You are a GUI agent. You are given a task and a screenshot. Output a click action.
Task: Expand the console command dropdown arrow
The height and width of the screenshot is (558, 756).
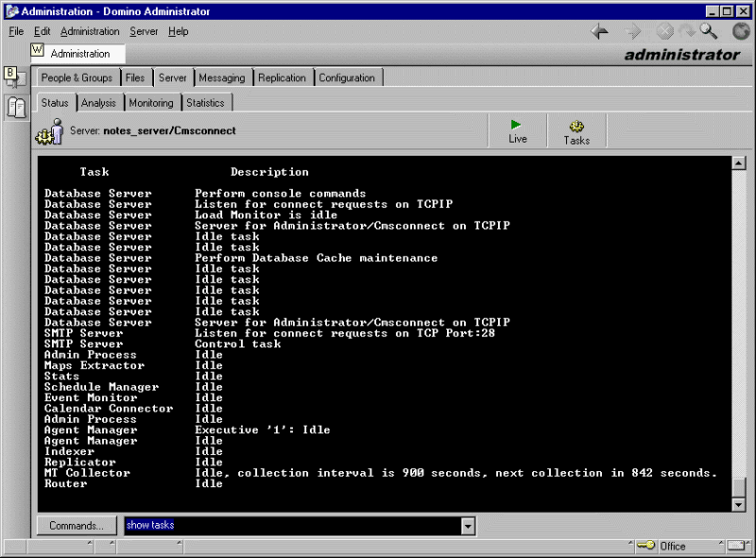click(x=468, y=526)
